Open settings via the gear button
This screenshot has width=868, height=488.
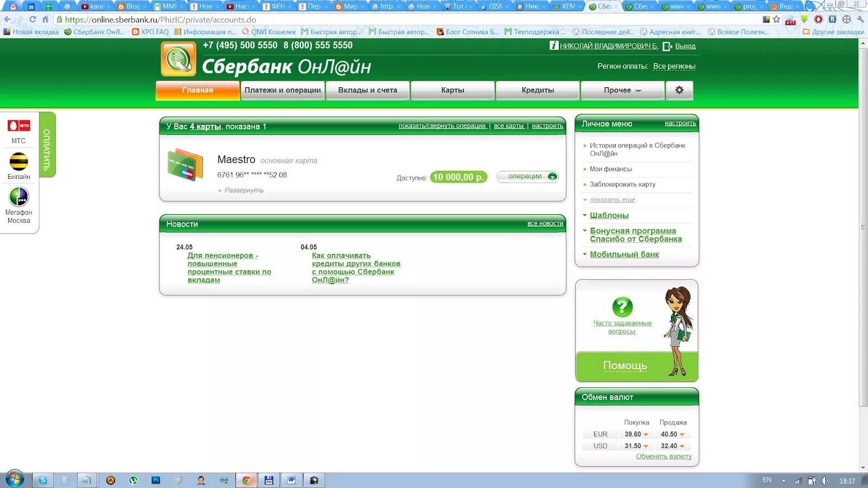click(679, 90)
